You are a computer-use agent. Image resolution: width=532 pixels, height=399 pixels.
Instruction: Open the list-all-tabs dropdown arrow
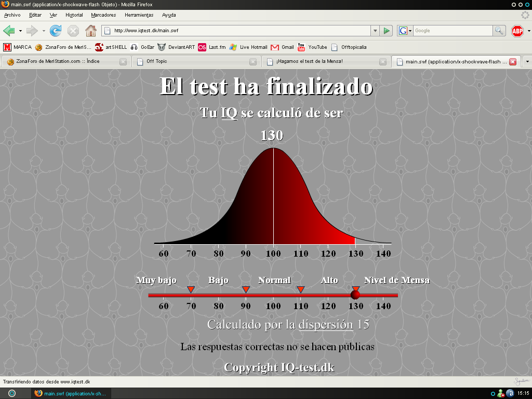click(x=527, y=61)
